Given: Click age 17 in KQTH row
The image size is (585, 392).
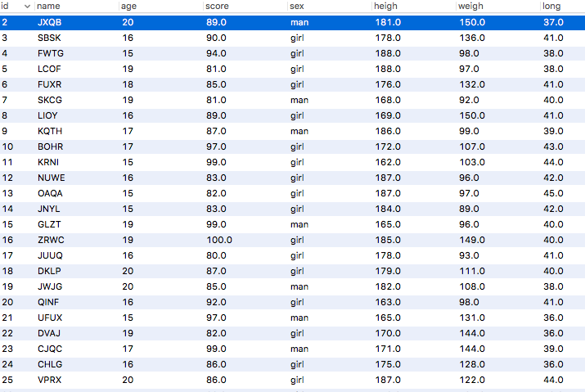Looking at the screenshot, I should [x=128, y=131].
